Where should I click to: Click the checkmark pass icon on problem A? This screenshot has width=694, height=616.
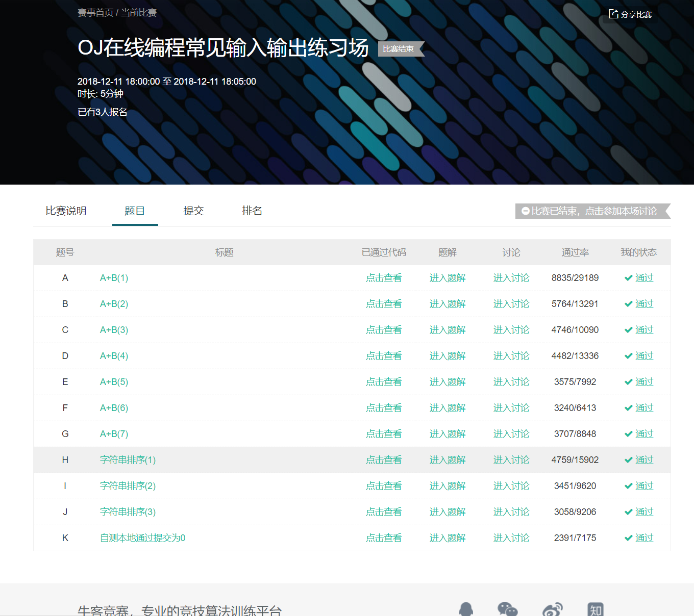click(x=628, y=277)
